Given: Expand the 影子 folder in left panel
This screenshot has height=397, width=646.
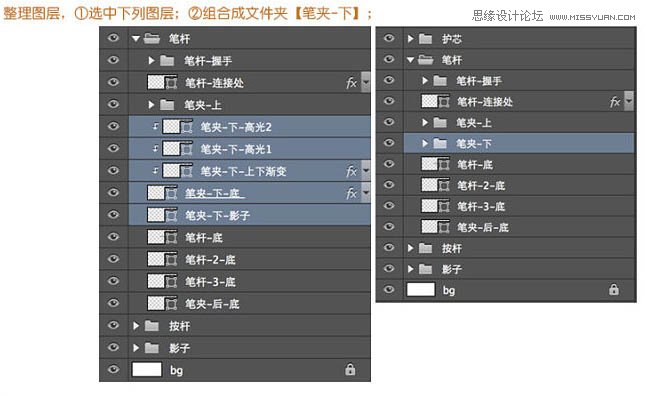Looking at the screenshot, I should (136, 348).
